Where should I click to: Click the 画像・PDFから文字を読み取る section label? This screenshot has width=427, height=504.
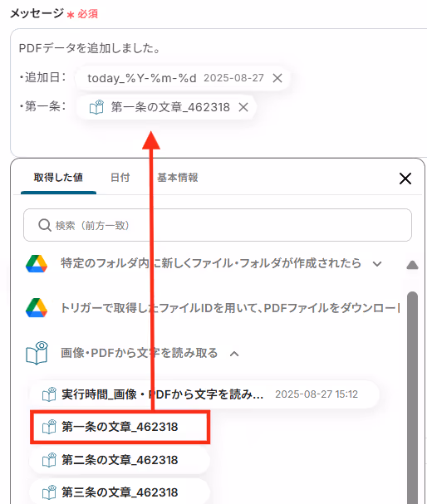coord(140,353)
